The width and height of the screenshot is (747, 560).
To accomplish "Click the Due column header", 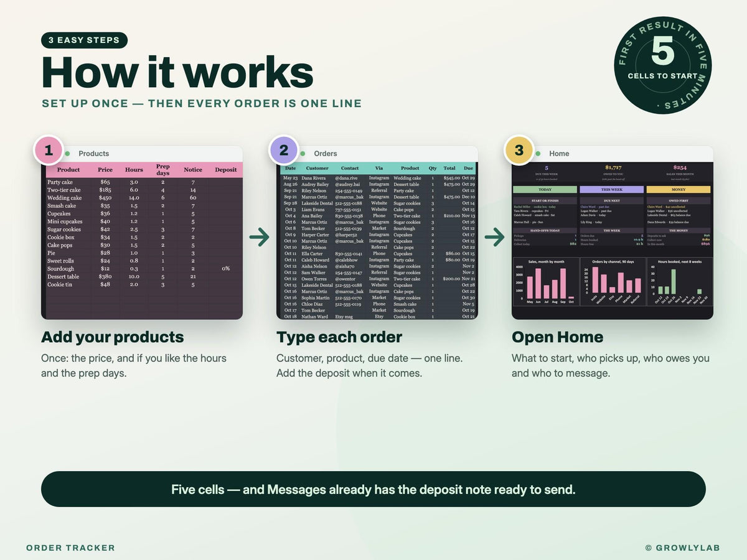I will tap(468, 168).
